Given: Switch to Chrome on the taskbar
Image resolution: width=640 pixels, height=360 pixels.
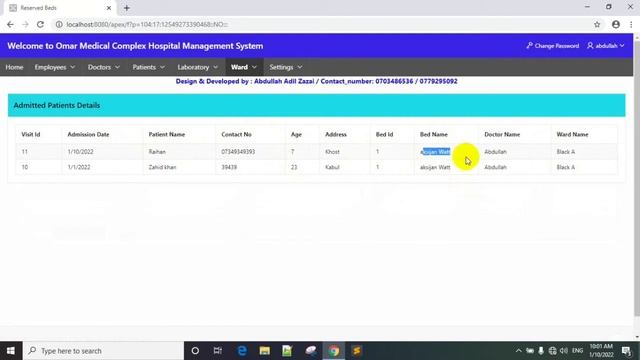Looking at the screenshot, I should pos(334,351).
